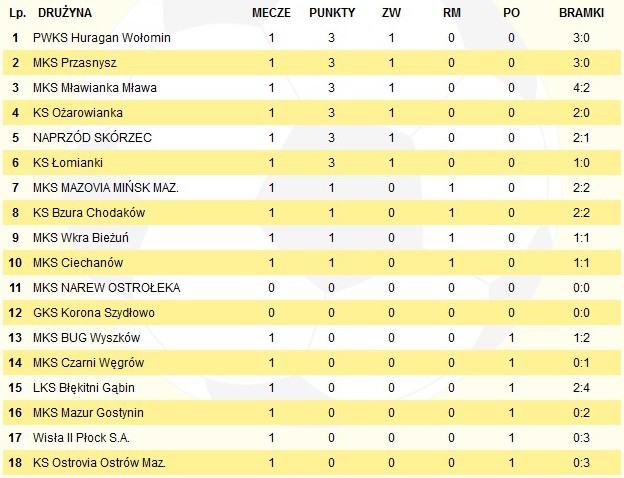Select MKS Ciechanów team name
624x478 pixels.
point(78,263)
